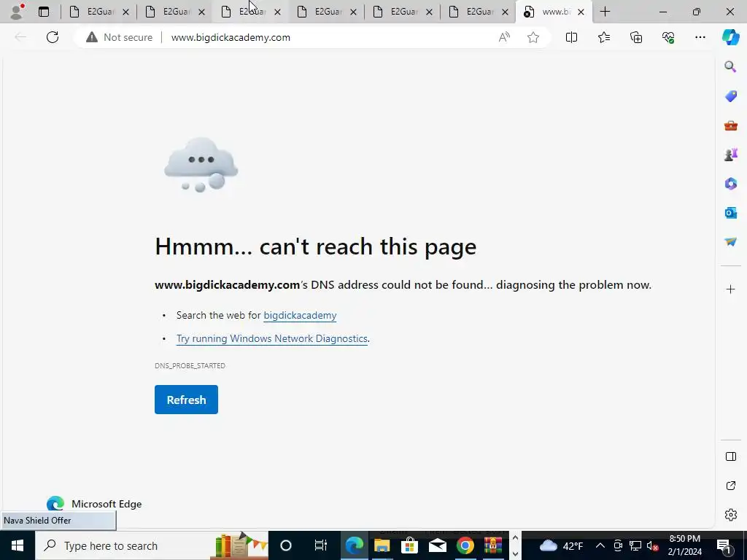Open Mail app from the taskbar
The width and height of the screenshot is (747, 560).
coord(437,545)
